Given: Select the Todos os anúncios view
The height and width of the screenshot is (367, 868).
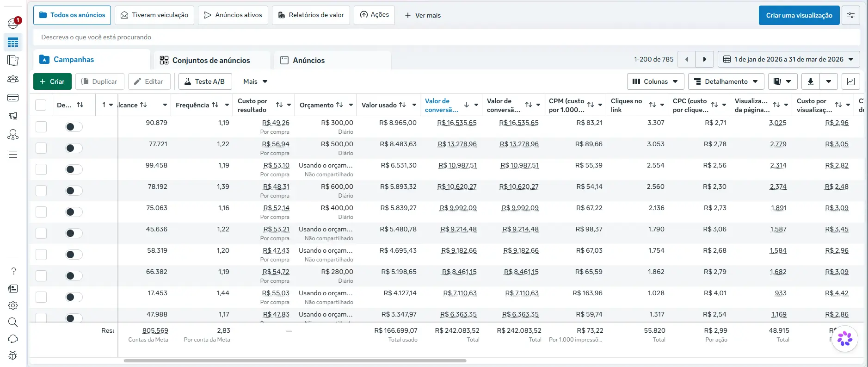Looking at the screenshot, I should coord(72,15).
